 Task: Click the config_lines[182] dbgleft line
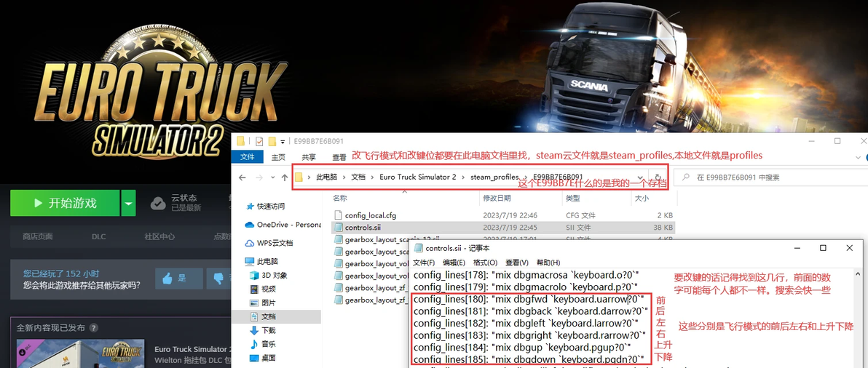pyautogui.click(x=526, y=323)
